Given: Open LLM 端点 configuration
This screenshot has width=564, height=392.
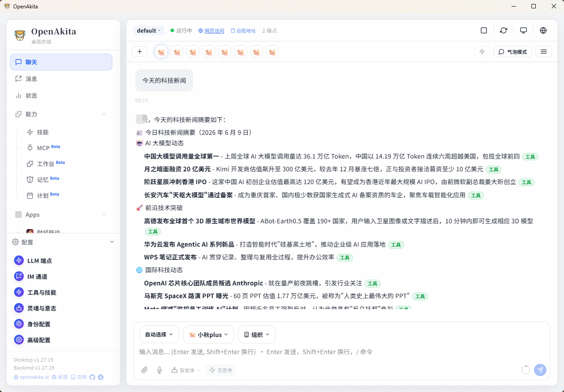Looking at the screenshot, I should pyautogui.click(x=63, y=261).
